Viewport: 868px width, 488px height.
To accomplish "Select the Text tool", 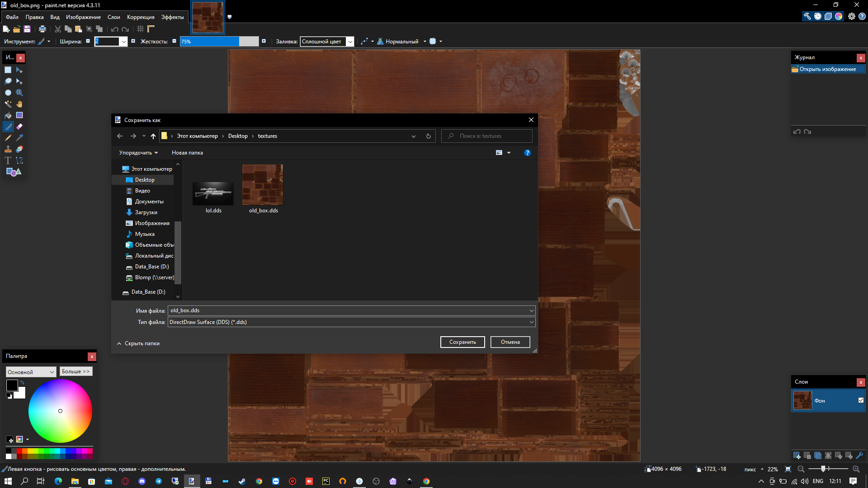I will [x=8, y=160].
